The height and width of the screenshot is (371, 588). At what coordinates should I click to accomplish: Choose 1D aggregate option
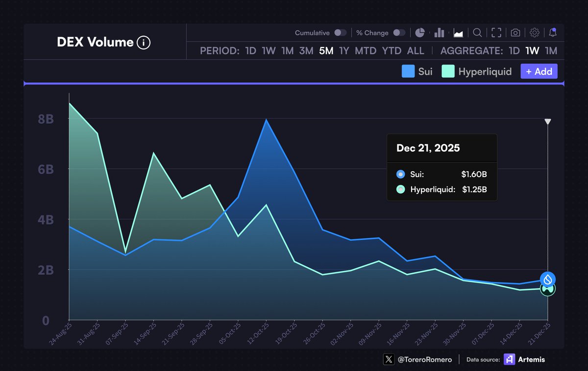(514, 51)
